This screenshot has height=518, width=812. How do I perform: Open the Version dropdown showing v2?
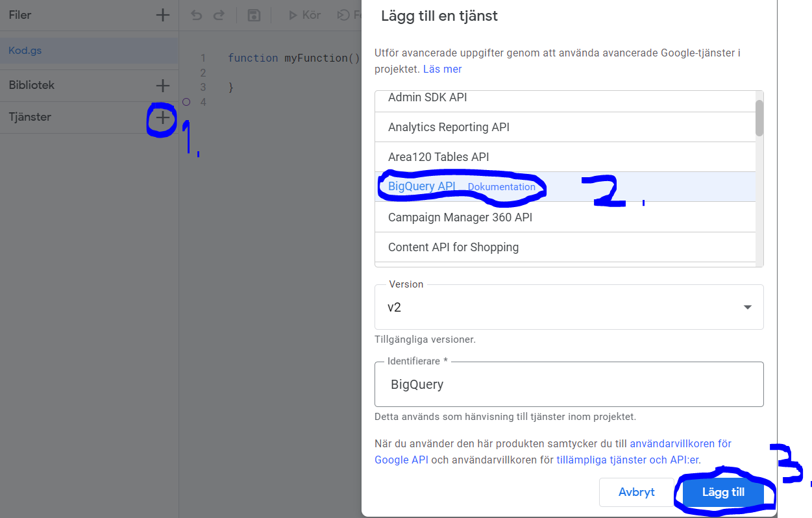[569, 307]
